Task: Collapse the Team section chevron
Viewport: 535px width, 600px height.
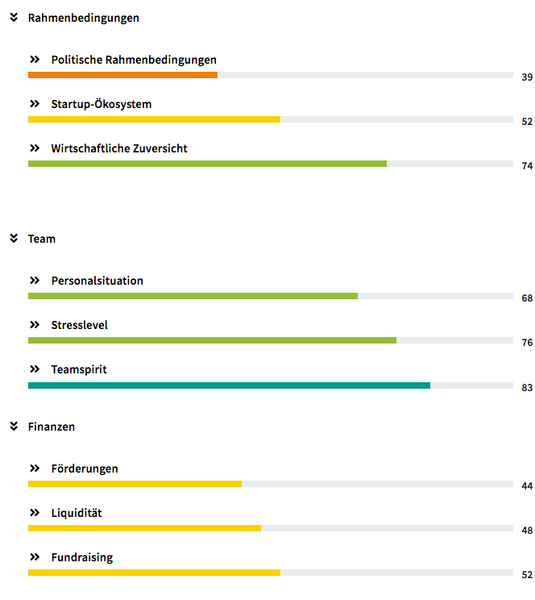Action: click(14, 239)
